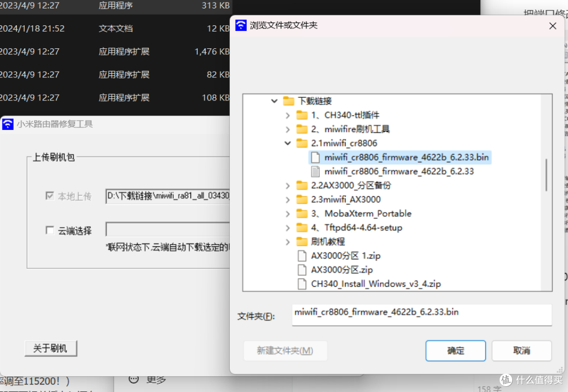Click the AX3000分区 1.zip file icon
The height and width of the screenshot is (392, 568).
302,256
